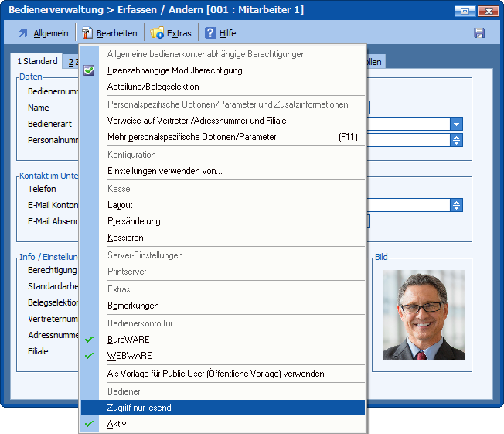Open the Kasse Layout entry

tap(120, 205)
